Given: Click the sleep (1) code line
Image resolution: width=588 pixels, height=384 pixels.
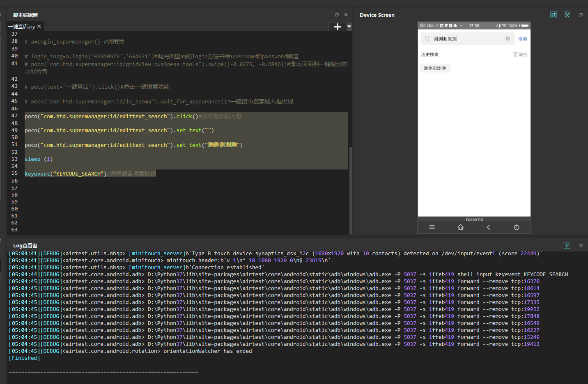Looking at the screenshot, I should point(39,159).
